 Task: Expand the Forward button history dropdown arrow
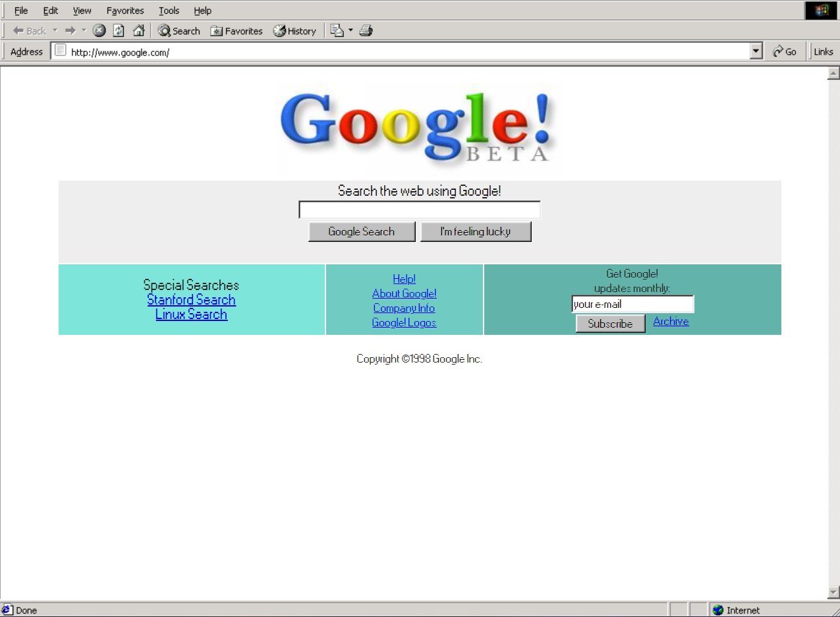[x=84, y=31]
